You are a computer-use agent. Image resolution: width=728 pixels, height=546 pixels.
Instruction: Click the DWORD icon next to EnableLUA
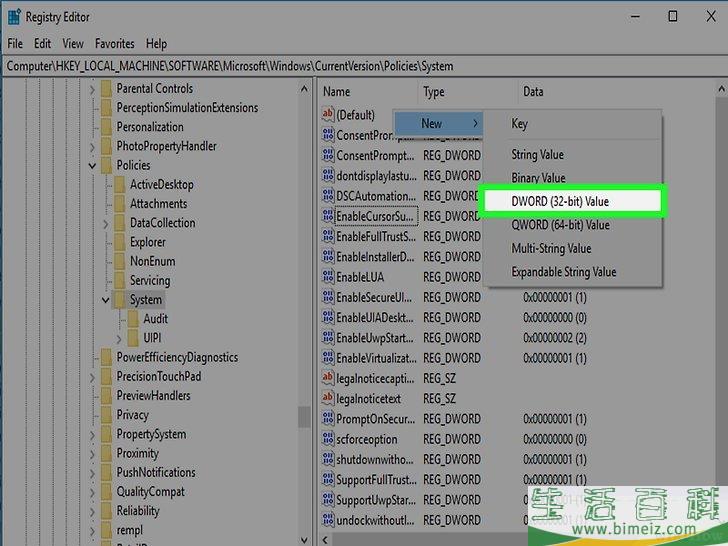coord(327,277)
